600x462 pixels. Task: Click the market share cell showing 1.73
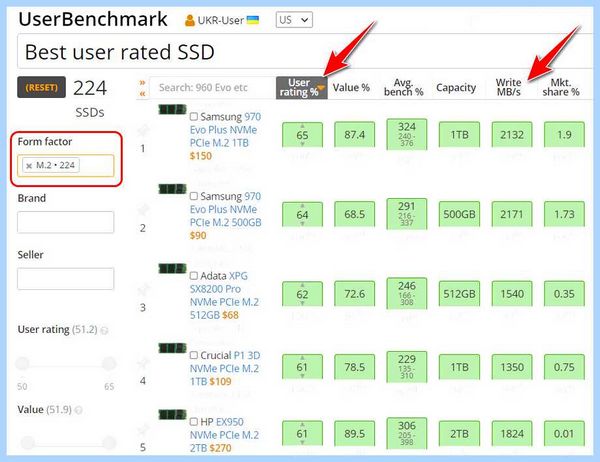pos(564,214)
